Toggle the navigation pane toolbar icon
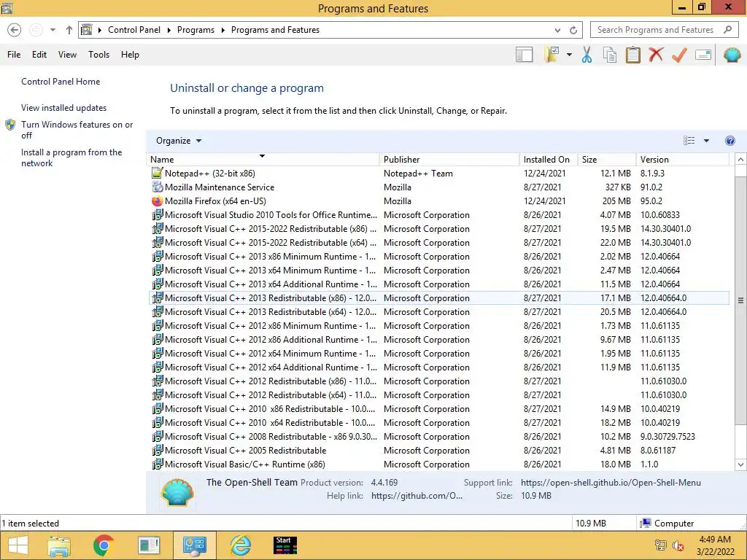Image resolution: width=747 pixels, height=560 pixels. click(x=524, y=55)
